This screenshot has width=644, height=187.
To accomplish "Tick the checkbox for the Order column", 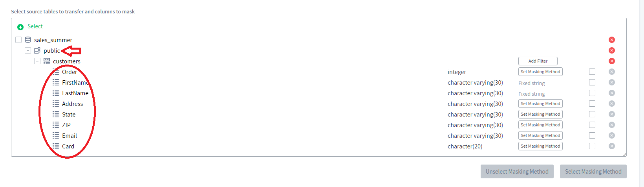I will (592, 72).
